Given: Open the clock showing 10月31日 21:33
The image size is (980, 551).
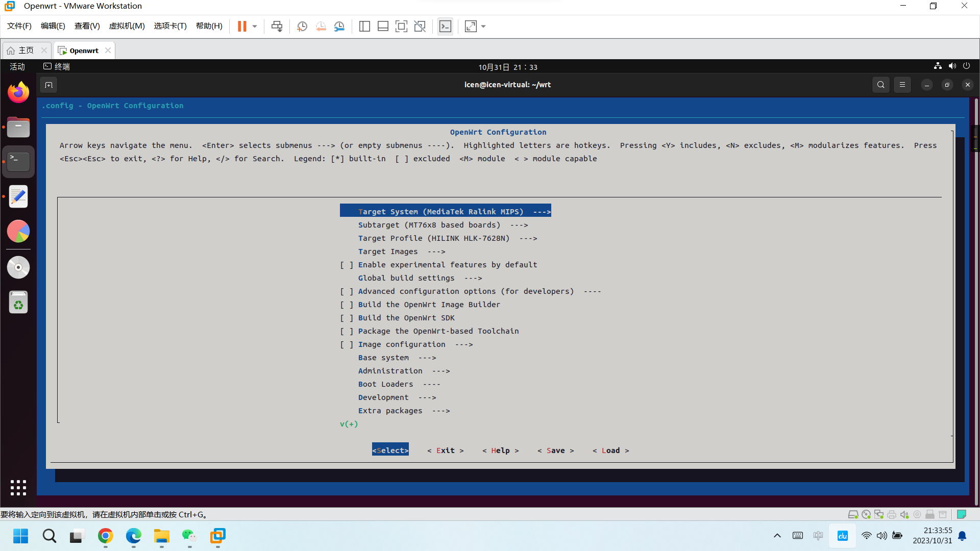Looking at the screenshot, I should [x=508, y=67].
